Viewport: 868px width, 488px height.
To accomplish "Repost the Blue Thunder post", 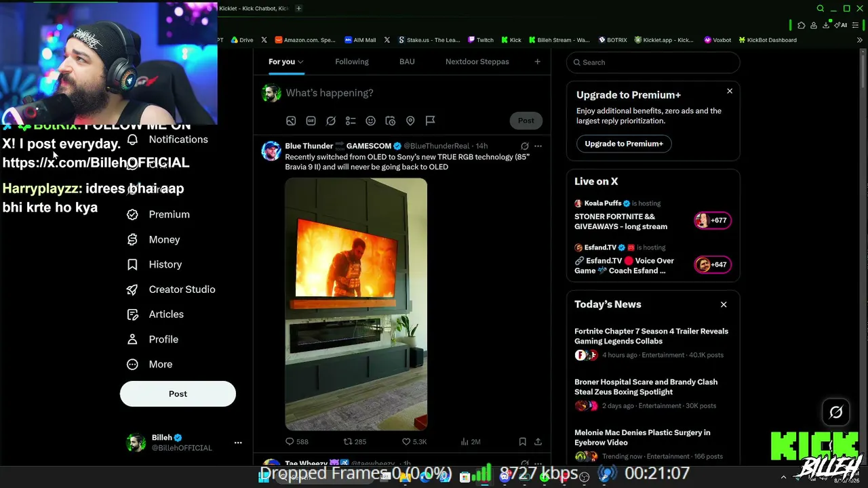I will pos(355,442).
